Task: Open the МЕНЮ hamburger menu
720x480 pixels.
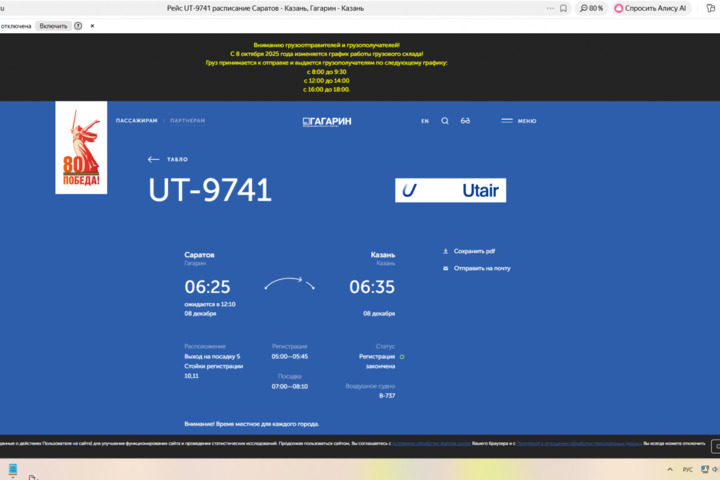Action: (x=518, y=121)
